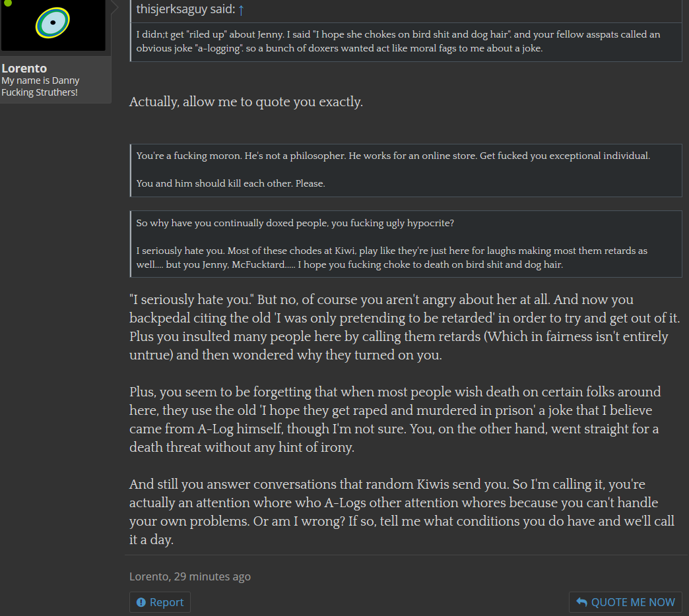This screenshot has height=616, width=689.
Task: Open the 29 minutes ago permalink
Action: pyautogui.click(x=213, y=576)
